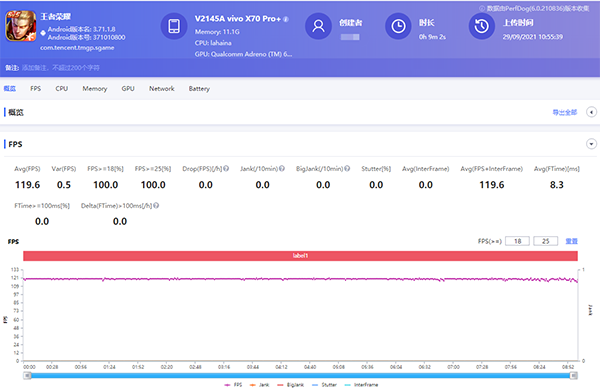Collapse the FPS section arrow

pyautogui.click(x=591, y=144)
